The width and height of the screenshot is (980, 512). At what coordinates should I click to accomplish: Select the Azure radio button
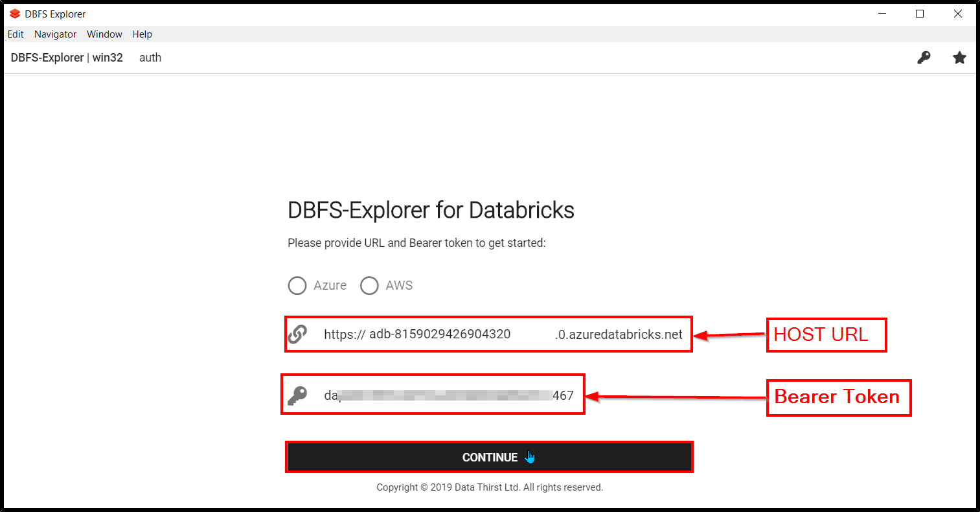pos(297,286)
